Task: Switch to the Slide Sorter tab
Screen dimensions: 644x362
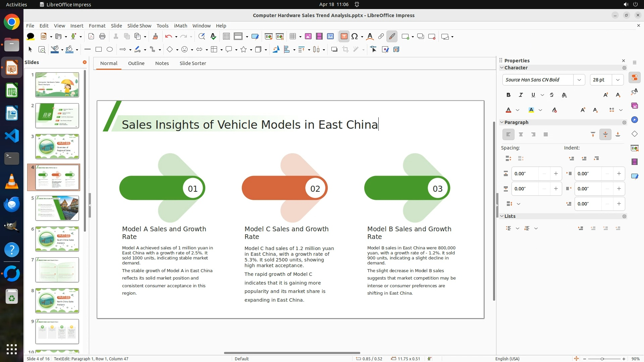Action: (x=193, y=63)
